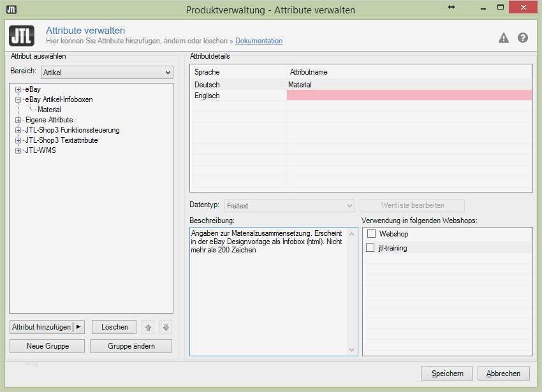Viewport: 542px width, 392px height.
Task: Open help via question mark icon
Action: click(523, 38)
